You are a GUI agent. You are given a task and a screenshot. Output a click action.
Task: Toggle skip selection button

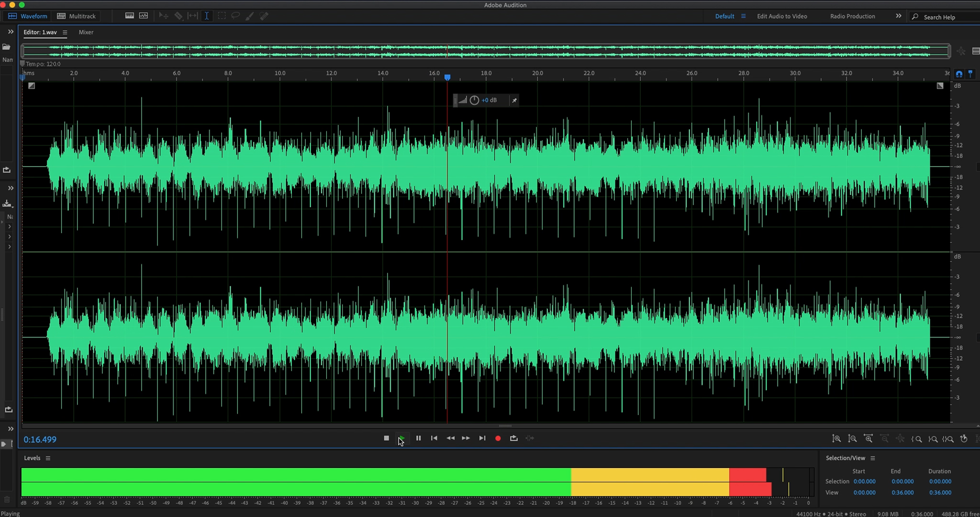(x=530, y=438)
